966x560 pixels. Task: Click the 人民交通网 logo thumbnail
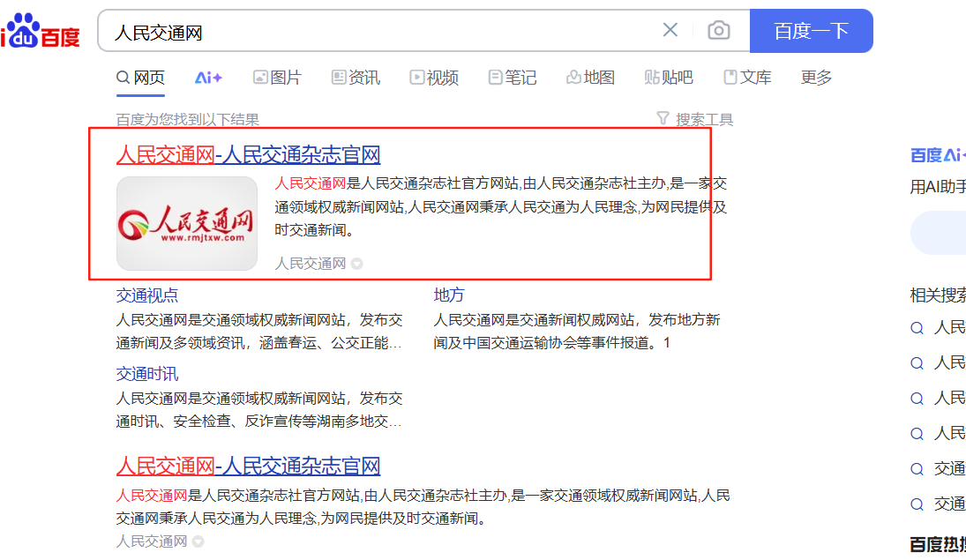point(187,224)
